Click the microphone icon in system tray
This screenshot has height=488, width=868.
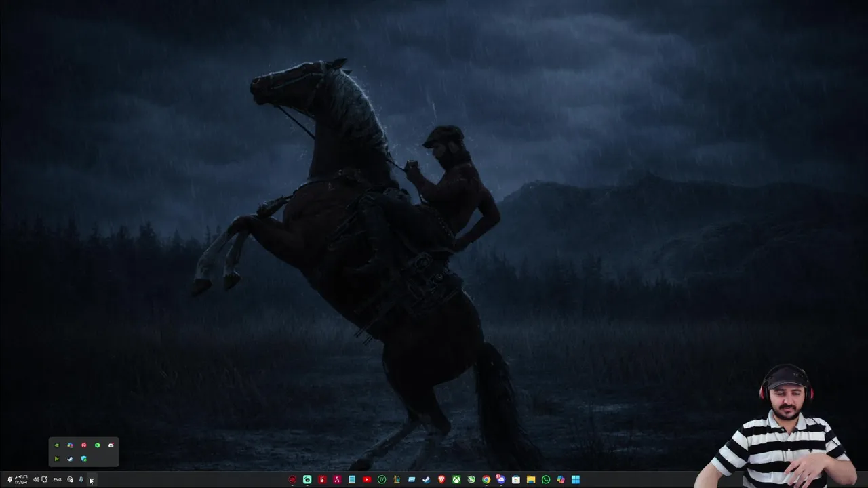tap(81, 479)
